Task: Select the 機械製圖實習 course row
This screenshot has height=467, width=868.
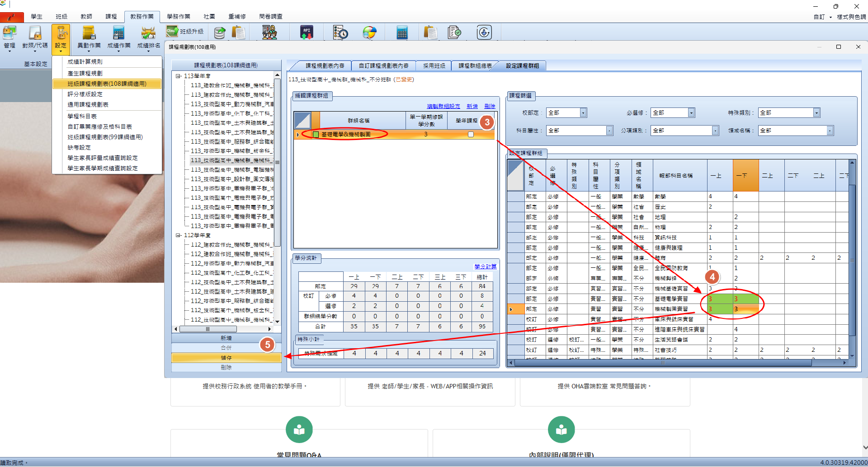Action: pos(678,309)
